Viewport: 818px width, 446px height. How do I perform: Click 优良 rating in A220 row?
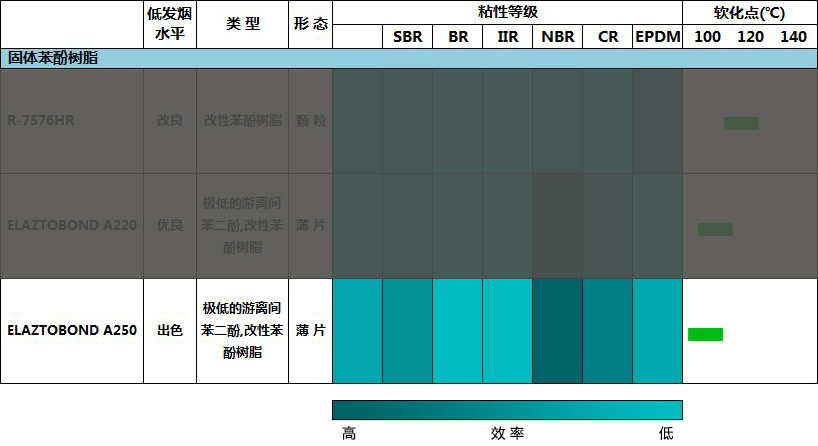(170, 225)
